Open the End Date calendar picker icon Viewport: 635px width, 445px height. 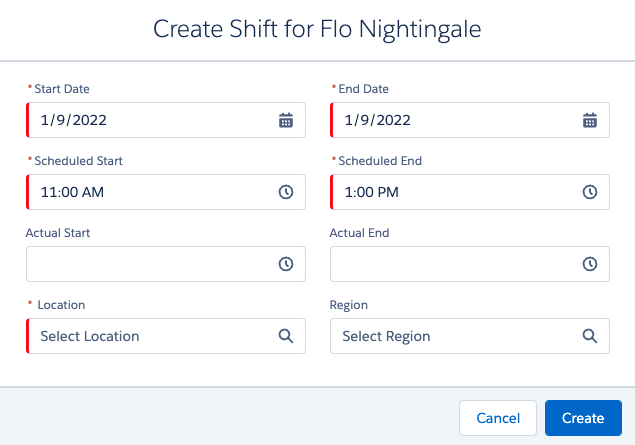pyautogui.click(x=590, y=120)
